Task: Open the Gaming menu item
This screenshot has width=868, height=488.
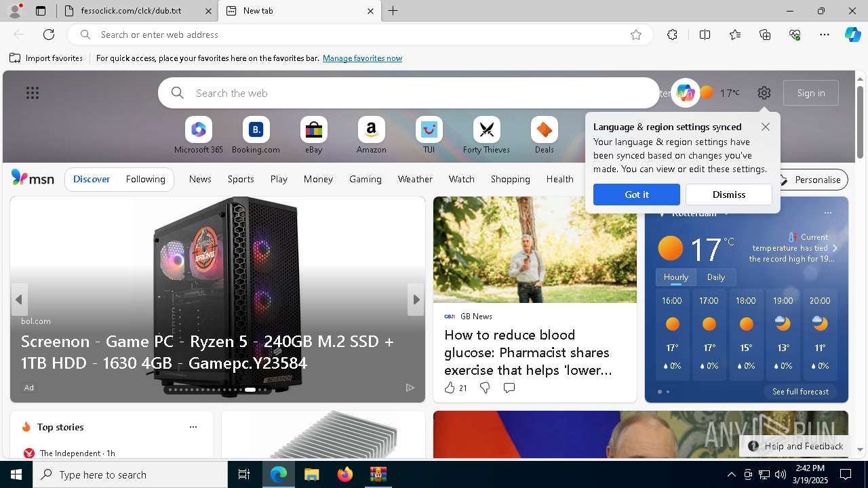Action: point(365,179)
